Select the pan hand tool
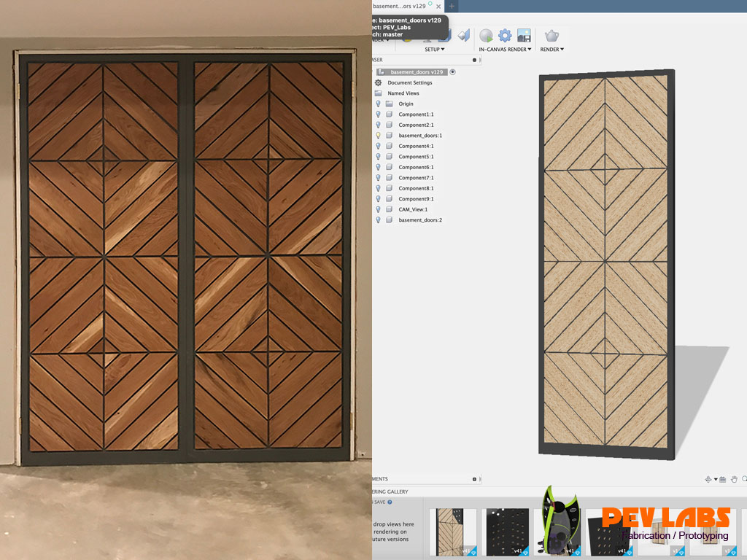 tap(734, 479)
